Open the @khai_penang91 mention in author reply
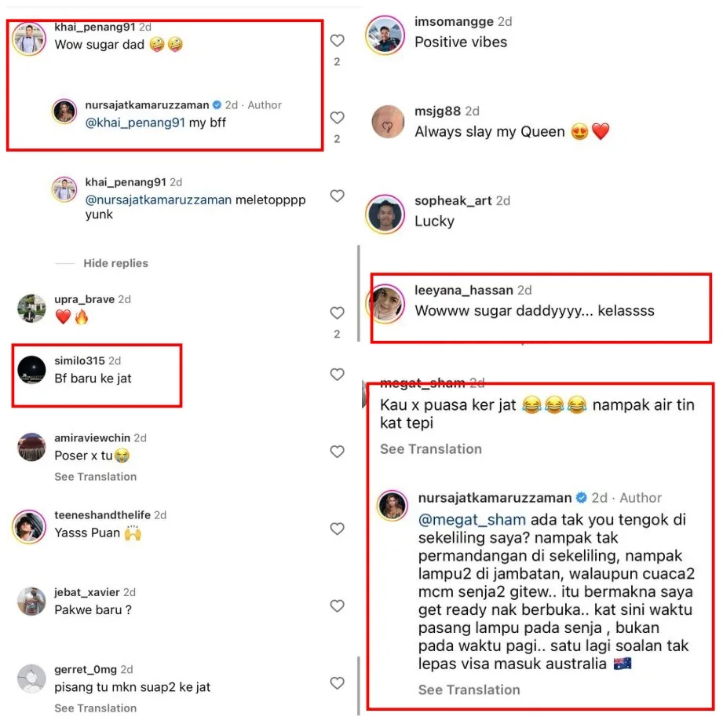The image size is (723, 728). coord(135,123)
